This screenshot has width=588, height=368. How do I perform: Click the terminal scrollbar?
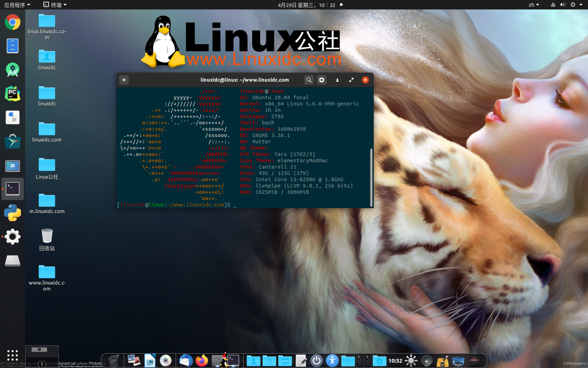click(371, 177)
